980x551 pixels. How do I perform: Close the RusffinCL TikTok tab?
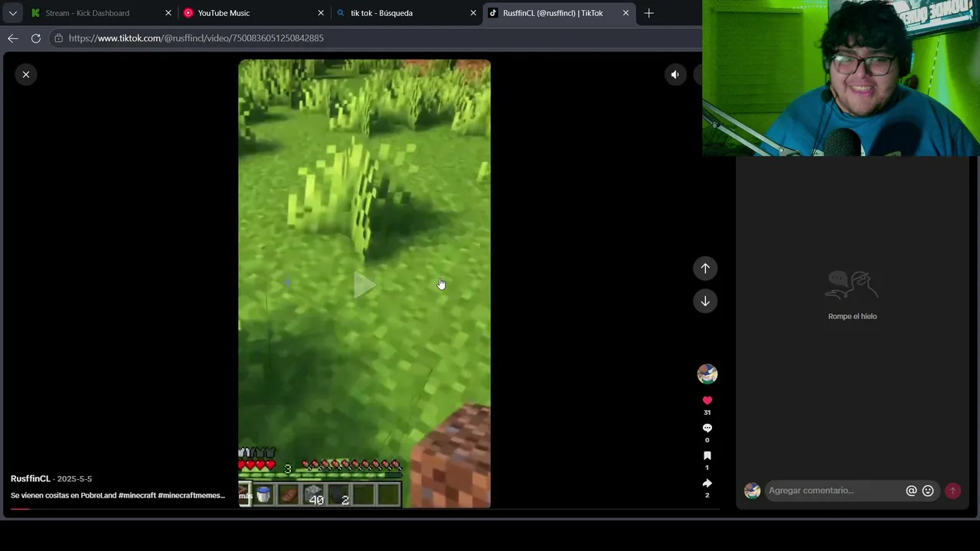(x=626, y=13)
